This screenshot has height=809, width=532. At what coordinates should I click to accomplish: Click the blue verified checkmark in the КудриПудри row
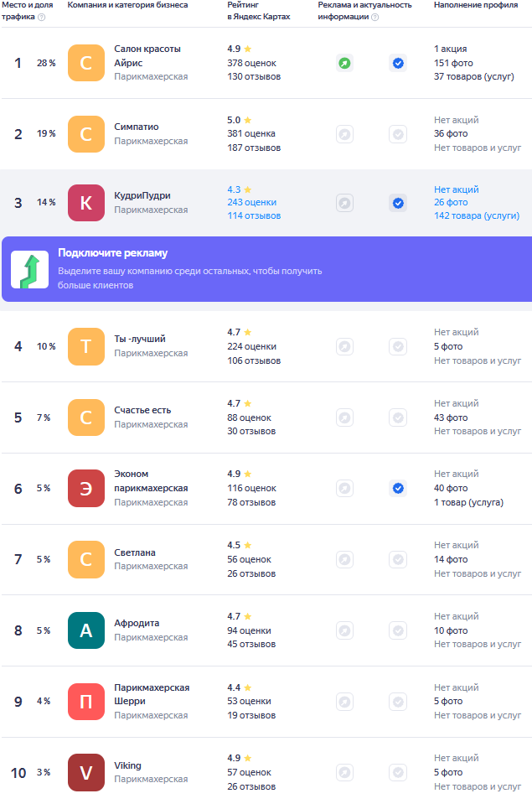(x=398, y=203)
